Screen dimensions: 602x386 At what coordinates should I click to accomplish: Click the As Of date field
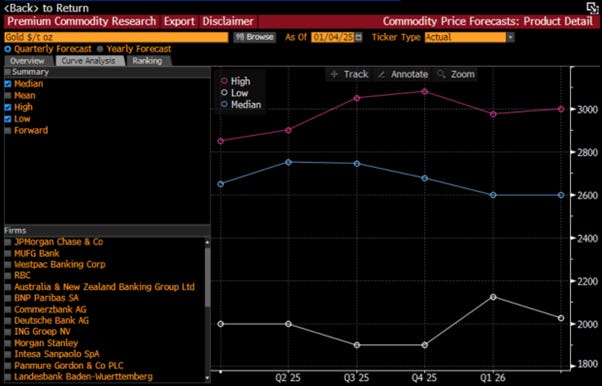(x=332, y=37)
